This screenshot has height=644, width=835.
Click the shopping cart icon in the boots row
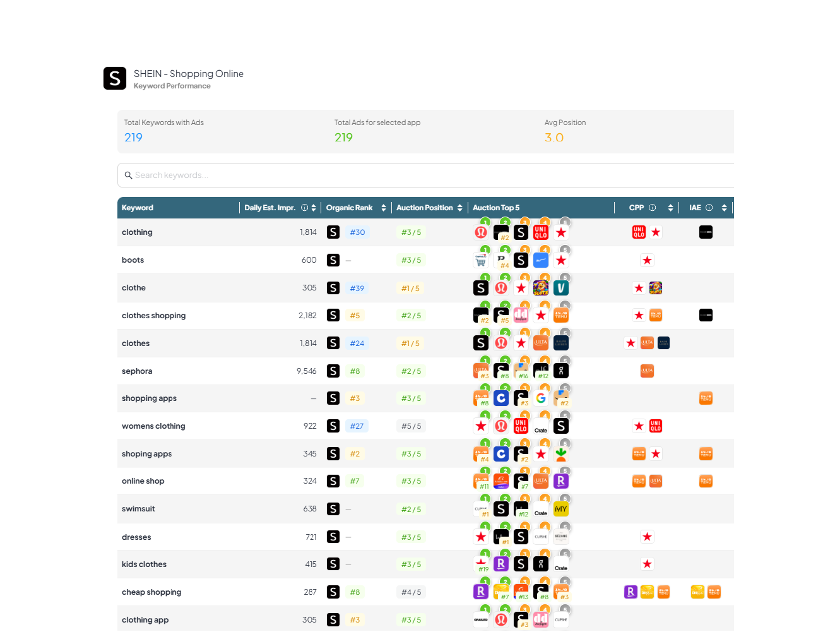point(481,261)
